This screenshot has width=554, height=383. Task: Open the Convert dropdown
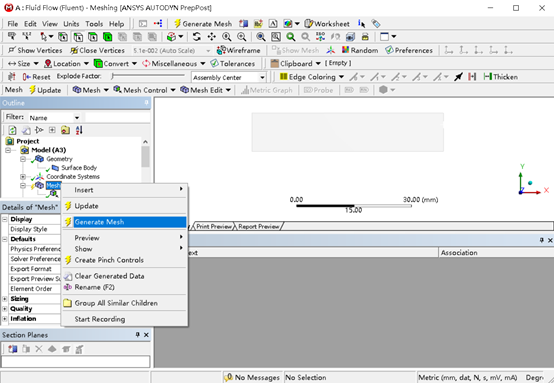coord(116,64)
